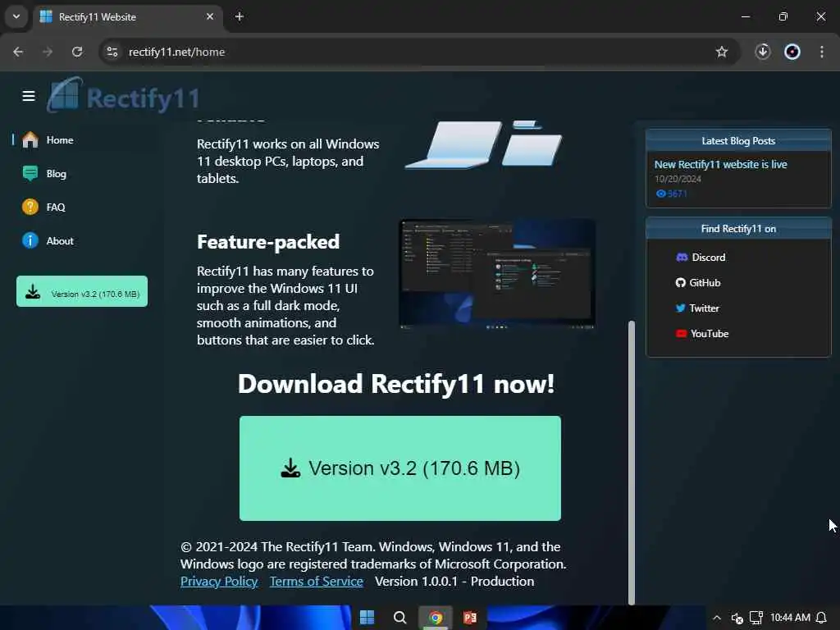Open the tab search dropdown arrow

(x=16, y=16)
